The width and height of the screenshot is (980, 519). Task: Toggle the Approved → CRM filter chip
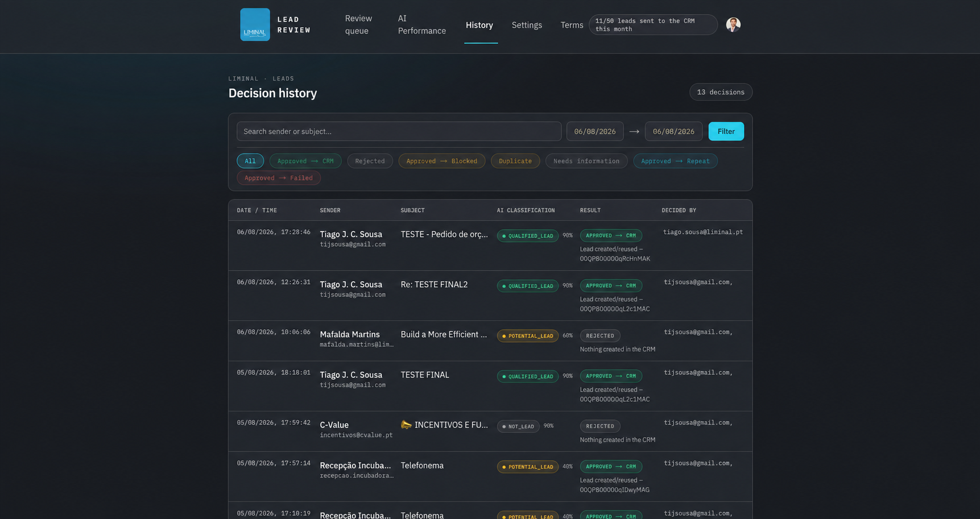tap(305, 161)
